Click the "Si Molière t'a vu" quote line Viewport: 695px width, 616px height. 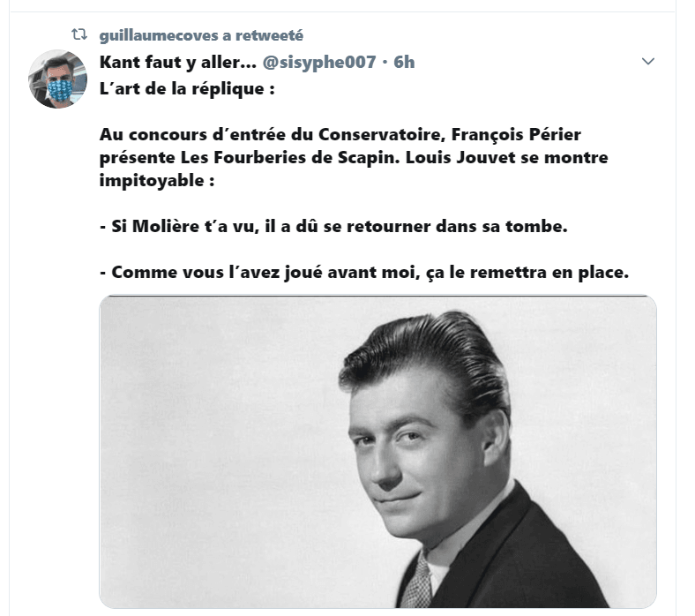click(x=333, y=226)
